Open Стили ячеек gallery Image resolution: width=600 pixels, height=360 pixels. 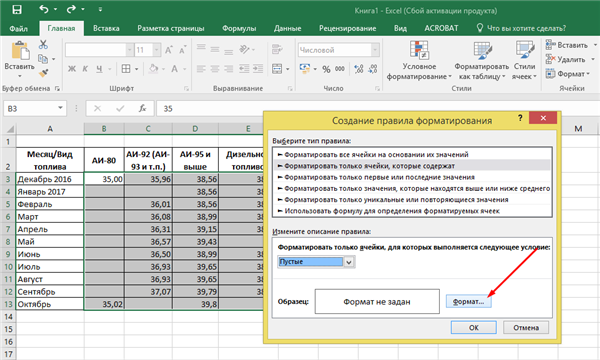click(524, 60)
